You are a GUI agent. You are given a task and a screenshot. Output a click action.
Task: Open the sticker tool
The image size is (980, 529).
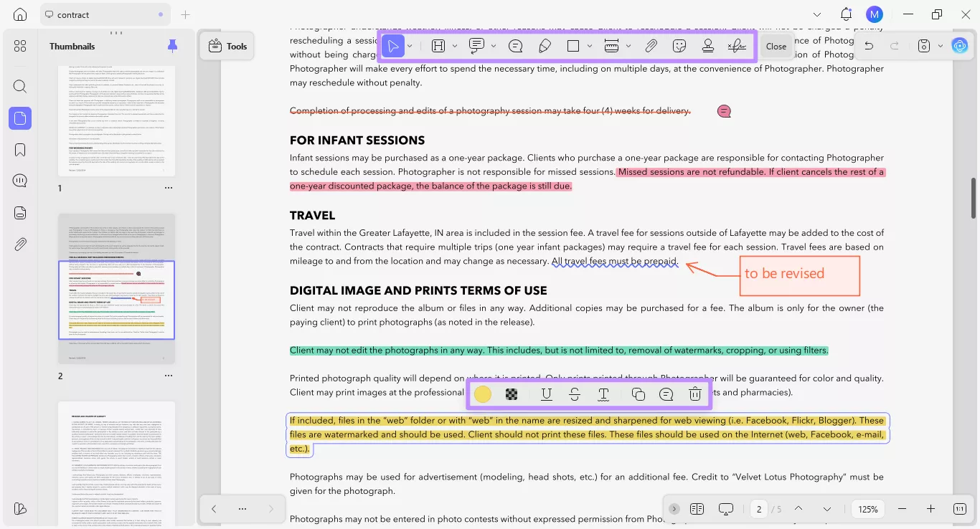click(679, 46)
